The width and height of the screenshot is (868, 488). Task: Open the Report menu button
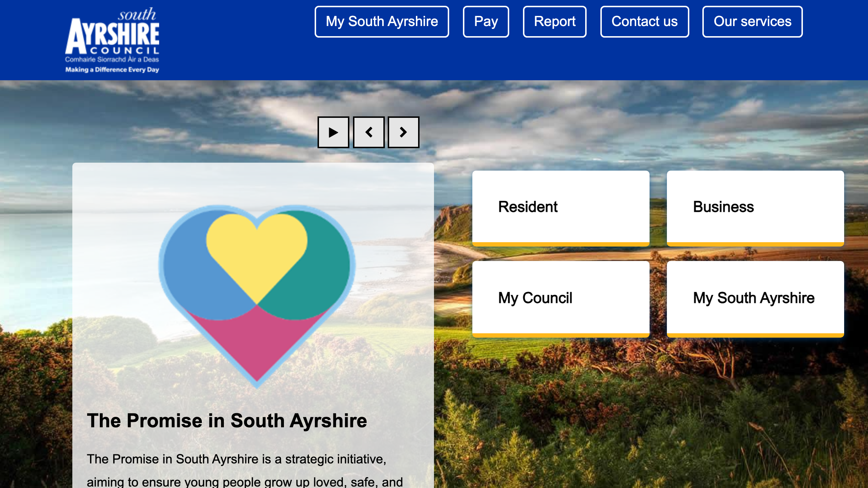[x=554, y=22]
